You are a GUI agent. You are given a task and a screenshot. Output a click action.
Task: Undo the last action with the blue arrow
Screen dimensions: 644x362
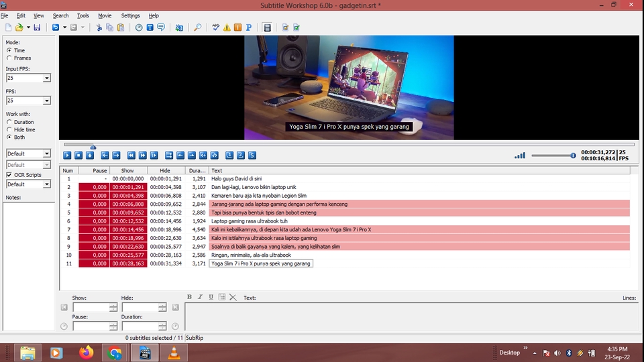pos(56,27)
